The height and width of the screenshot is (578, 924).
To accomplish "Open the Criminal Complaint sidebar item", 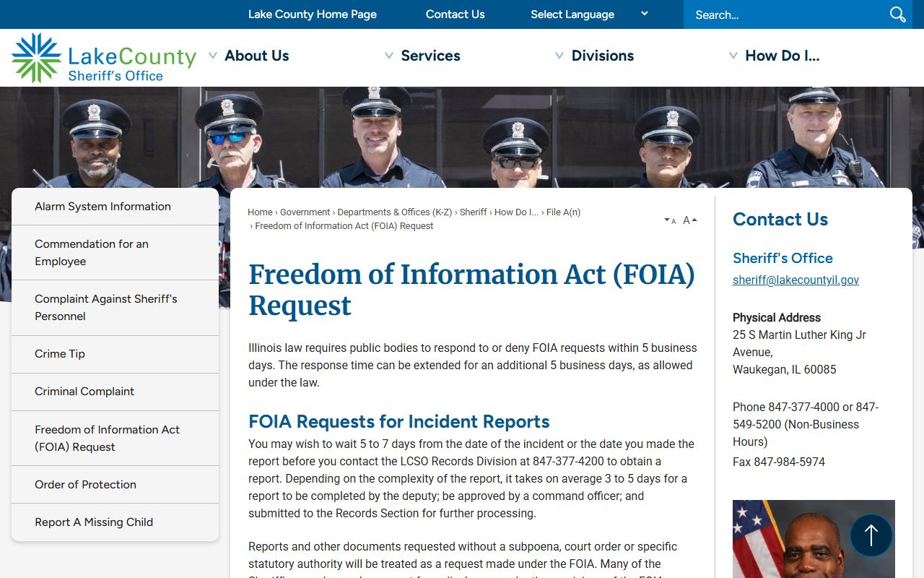I will (x=115, y=392).
